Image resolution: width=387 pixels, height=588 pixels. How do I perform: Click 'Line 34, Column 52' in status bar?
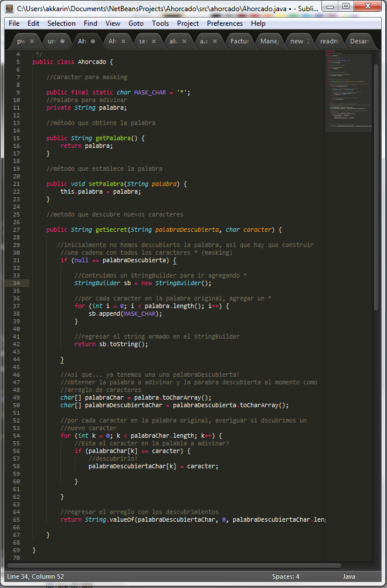(36, 576)
